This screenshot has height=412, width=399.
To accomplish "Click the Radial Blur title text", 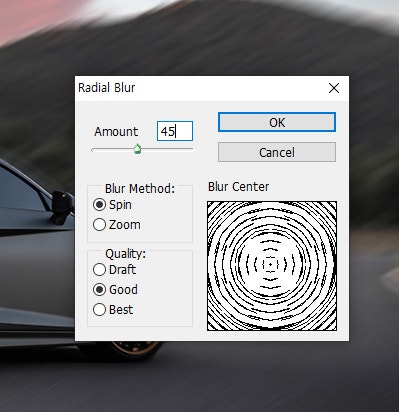I will coord(107,88).
